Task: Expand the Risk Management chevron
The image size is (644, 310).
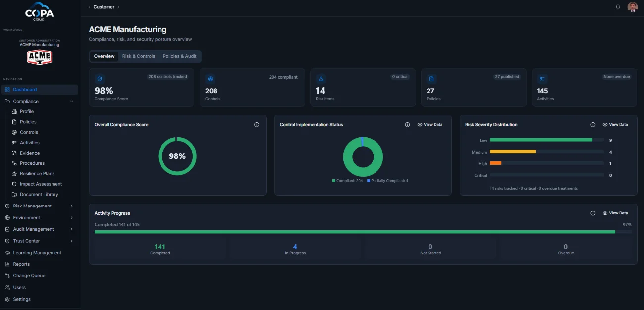Action: coord(72,206)
